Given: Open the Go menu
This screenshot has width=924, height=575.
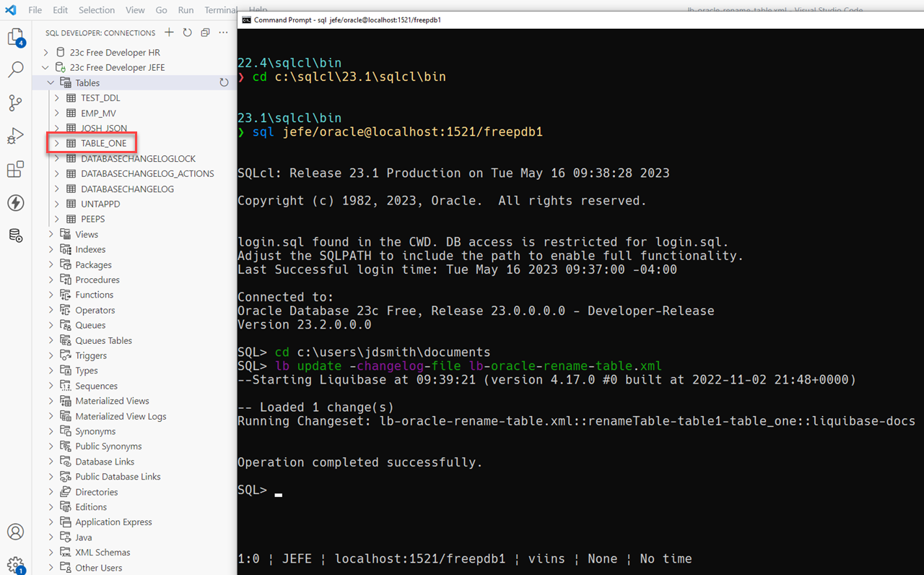Looking at the screenshot, I should [162, 10].
